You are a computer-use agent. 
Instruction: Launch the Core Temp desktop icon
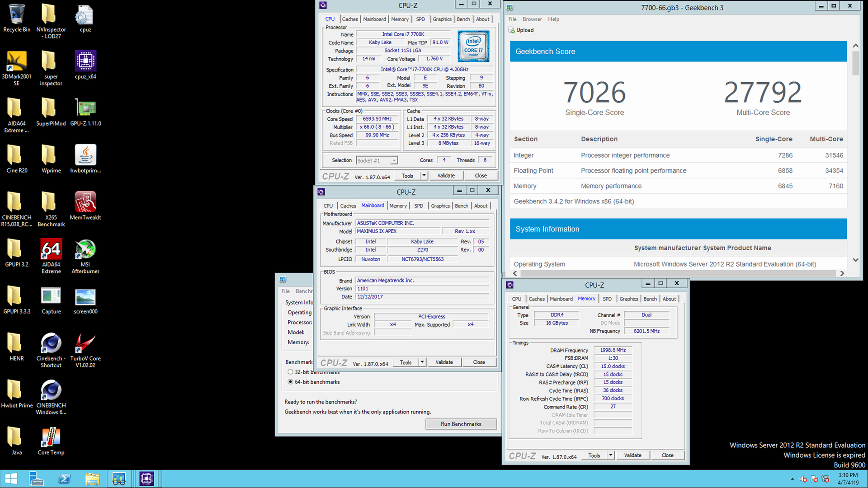pos(51,441)
